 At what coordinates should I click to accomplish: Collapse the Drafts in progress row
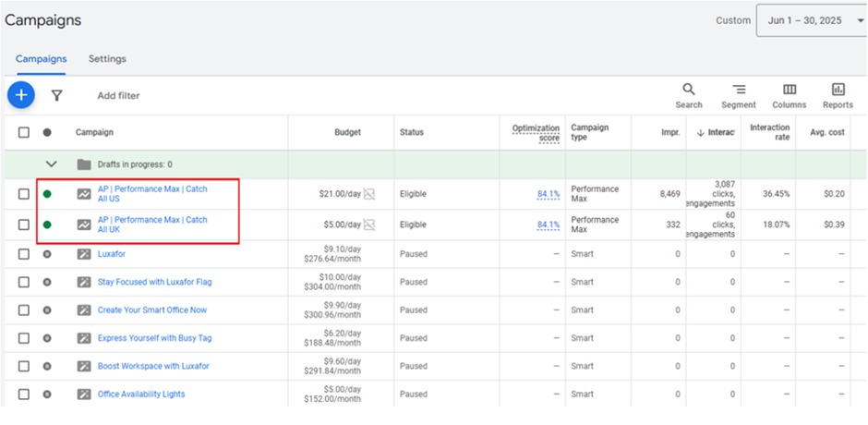(51, 164)
